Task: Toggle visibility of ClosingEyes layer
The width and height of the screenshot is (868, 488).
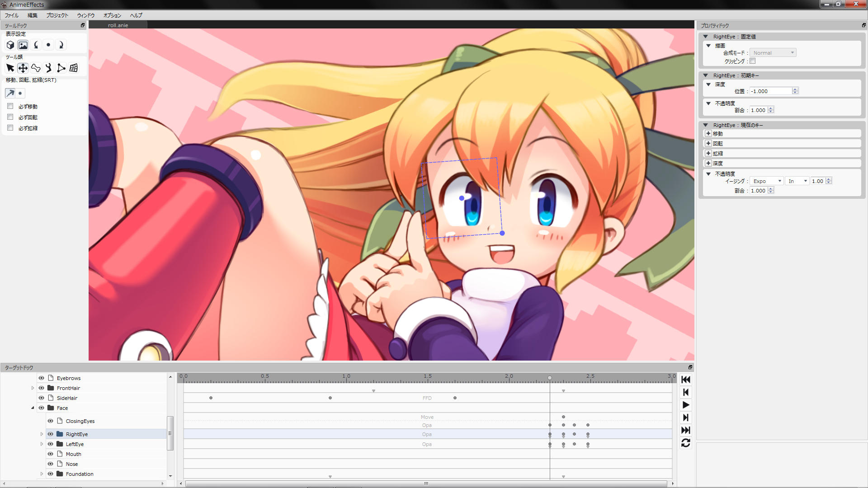Action: (50, 421)
